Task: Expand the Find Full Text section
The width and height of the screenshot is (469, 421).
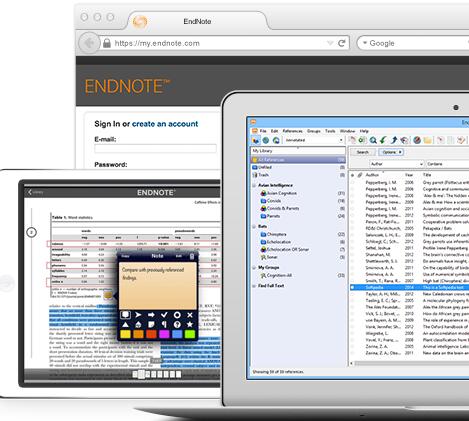Action: click(254, 286)
